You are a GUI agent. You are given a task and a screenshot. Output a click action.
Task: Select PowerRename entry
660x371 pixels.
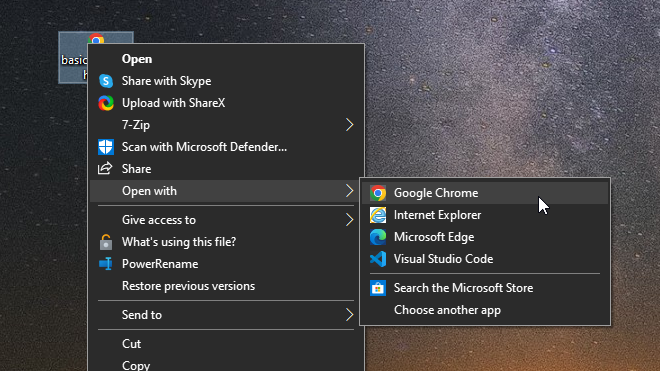click(226, 264)
